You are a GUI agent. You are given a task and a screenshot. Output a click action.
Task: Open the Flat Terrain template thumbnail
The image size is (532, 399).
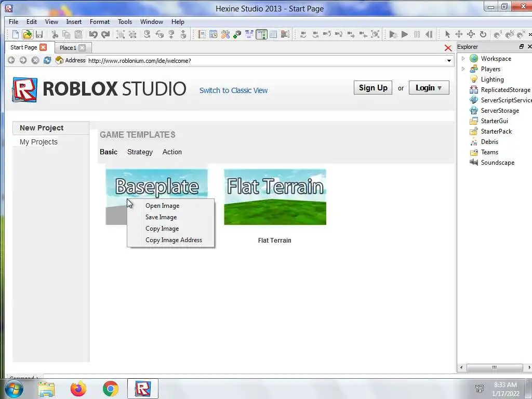click(x=275, y=197)
